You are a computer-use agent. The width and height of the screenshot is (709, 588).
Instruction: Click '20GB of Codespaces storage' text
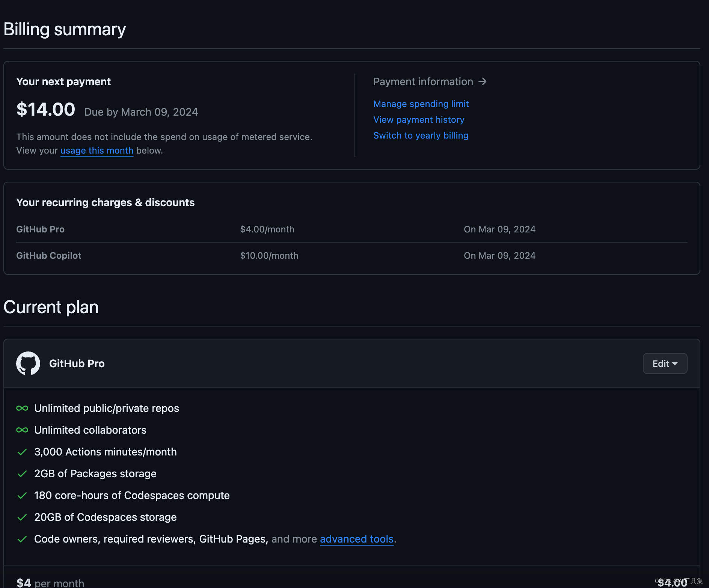point(106,517)
